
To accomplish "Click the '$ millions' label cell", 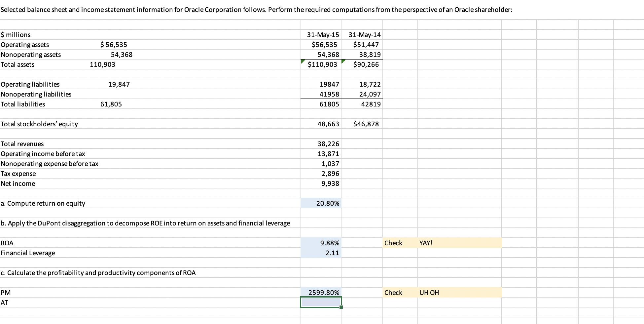I will tap(16, 34).
